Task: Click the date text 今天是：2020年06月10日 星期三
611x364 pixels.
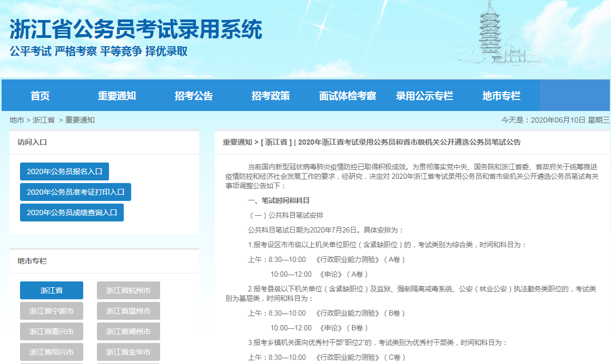Action: [x=555, y=120]
